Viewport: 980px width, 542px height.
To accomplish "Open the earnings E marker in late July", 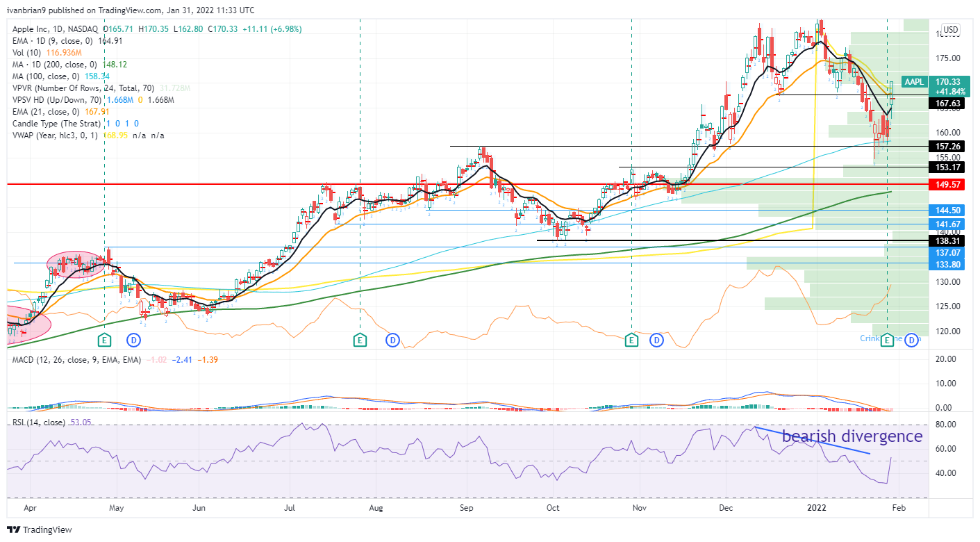I will click(x=360, y=340).
